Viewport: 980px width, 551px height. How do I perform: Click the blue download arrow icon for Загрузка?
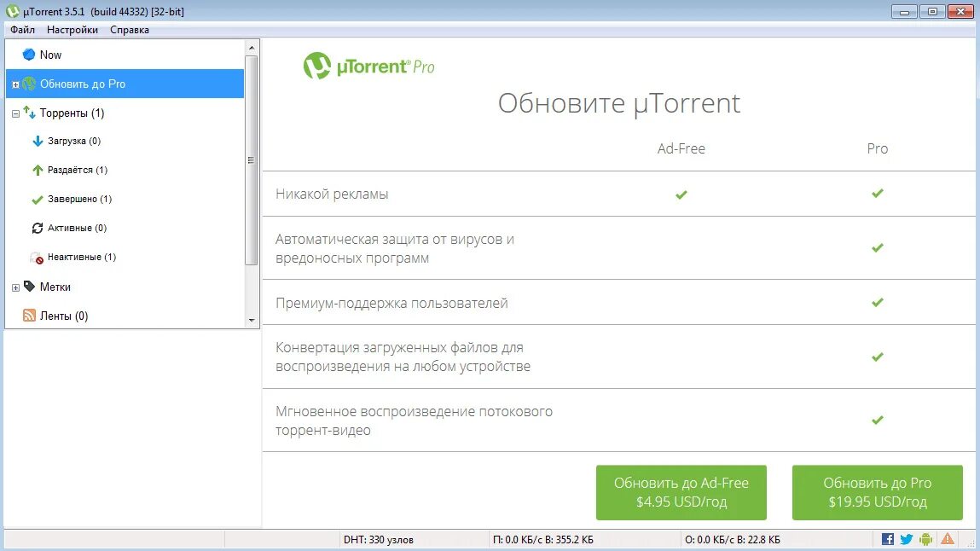(x=38, y=142)
